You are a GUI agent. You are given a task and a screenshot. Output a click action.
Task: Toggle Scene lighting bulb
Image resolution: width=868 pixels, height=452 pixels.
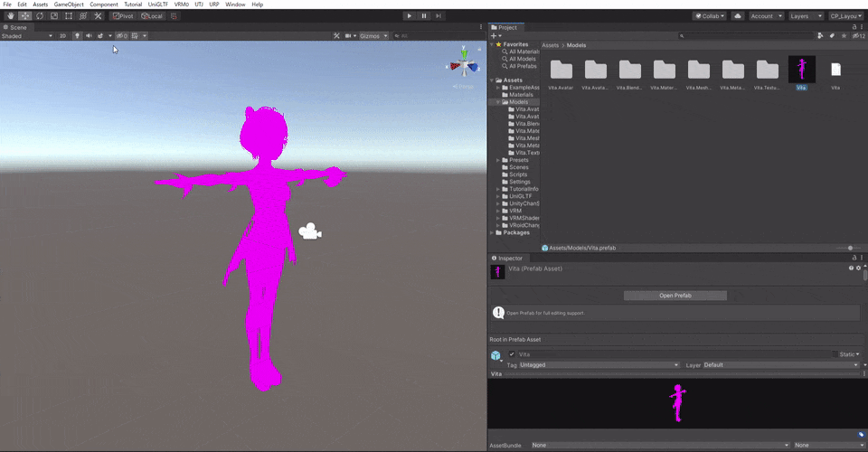click(77, 36)
